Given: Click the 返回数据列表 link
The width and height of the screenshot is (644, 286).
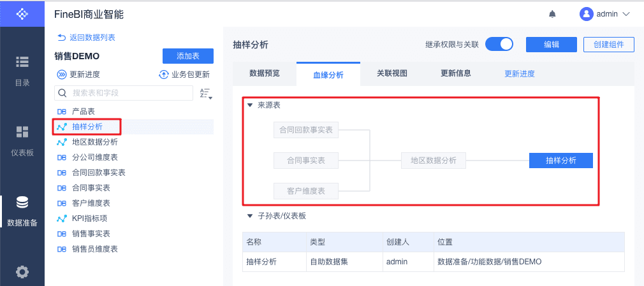Looking at the screenshot, I should [86, 38].
